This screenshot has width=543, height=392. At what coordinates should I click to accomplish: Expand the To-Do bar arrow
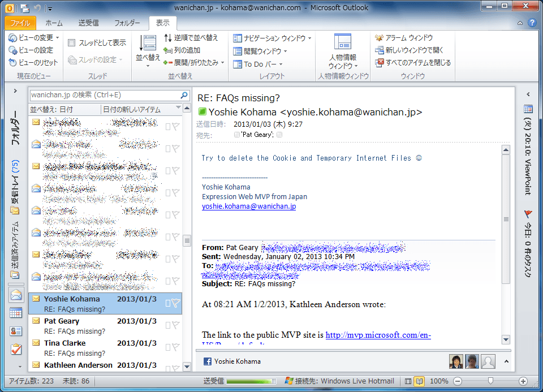pos(528,94)
